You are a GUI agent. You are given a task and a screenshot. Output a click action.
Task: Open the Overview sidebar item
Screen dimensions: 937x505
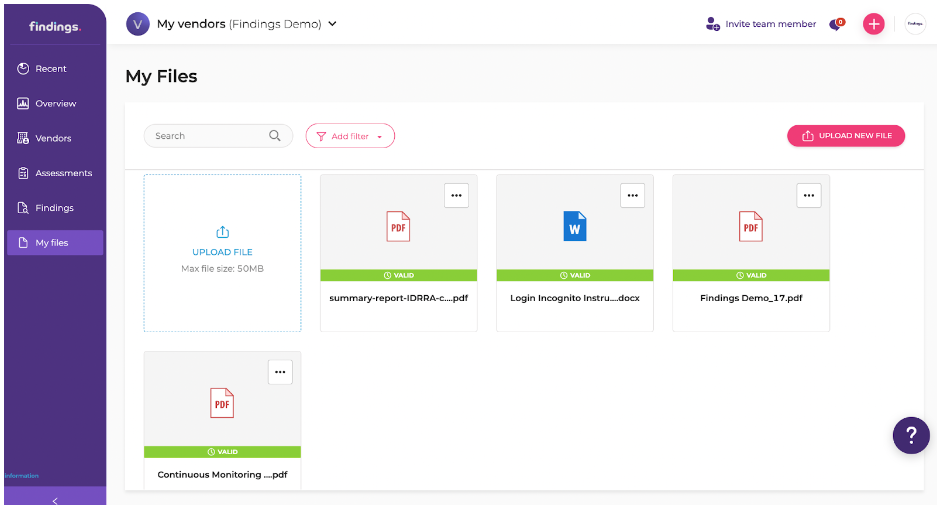[x=55, y=103]
